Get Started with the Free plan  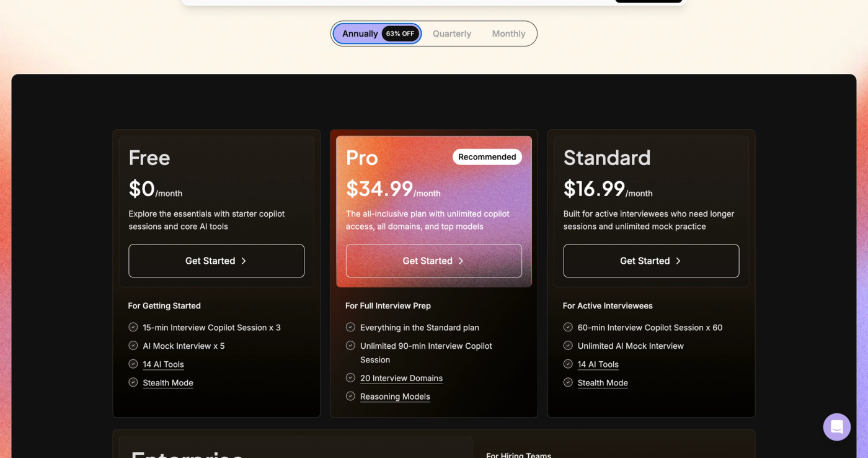pyautogui.click(x=216, y=261)
